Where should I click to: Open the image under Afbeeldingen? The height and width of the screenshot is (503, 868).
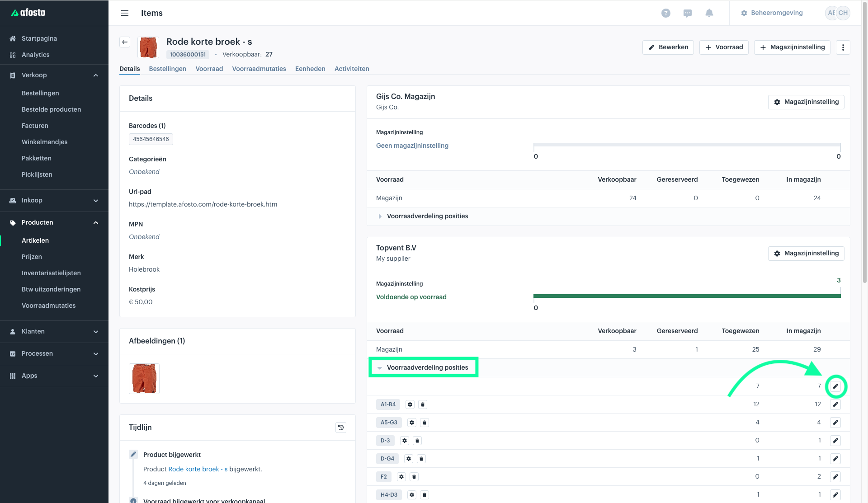[144, 379]
